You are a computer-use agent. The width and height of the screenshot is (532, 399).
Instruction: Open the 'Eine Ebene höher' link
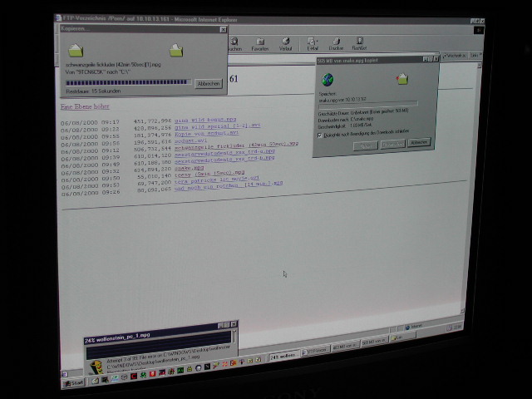84,106
